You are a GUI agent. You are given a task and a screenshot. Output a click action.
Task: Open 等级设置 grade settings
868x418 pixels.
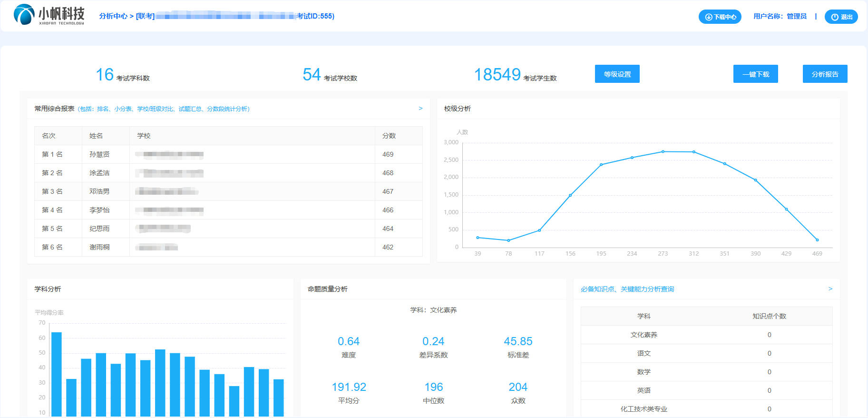point(617,74)
